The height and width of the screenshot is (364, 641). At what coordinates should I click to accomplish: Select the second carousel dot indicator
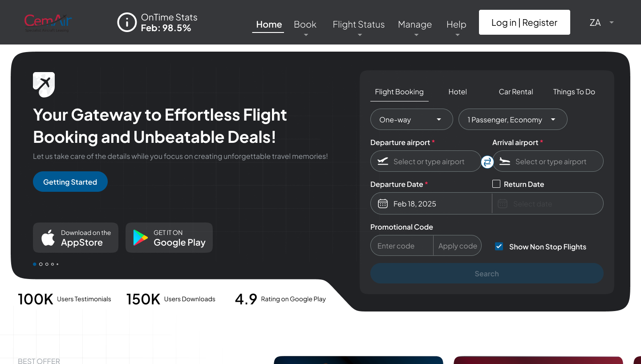click(41, 264)
